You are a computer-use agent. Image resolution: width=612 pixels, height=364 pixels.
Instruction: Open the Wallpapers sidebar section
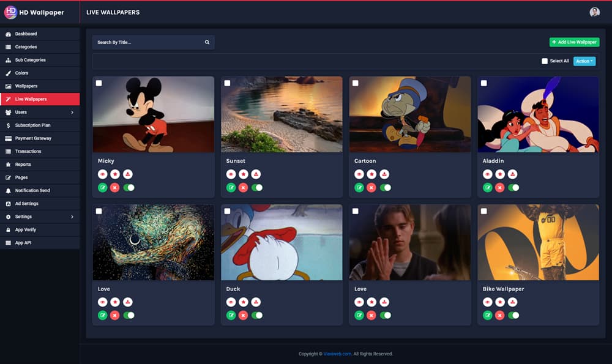[40, 86]
